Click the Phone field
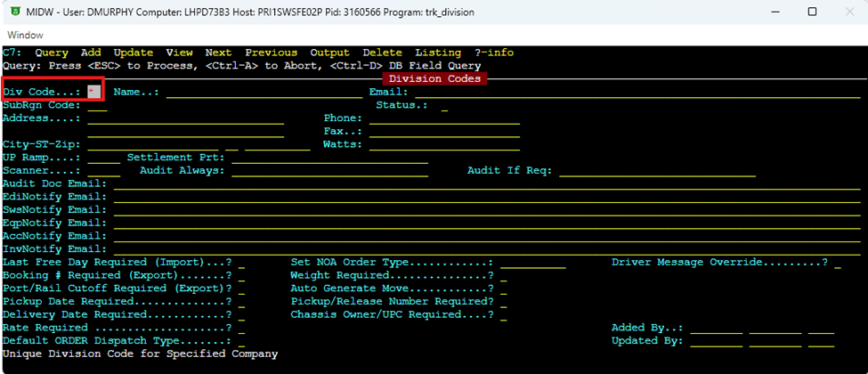868x374 pixels. 444,118
